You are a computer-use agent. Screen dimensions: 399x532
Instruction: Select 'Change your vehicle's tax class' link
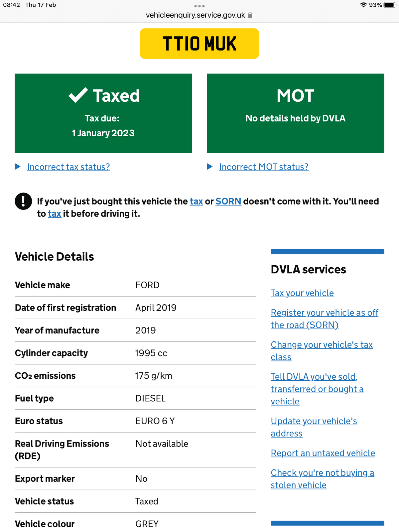click(322, 351)
